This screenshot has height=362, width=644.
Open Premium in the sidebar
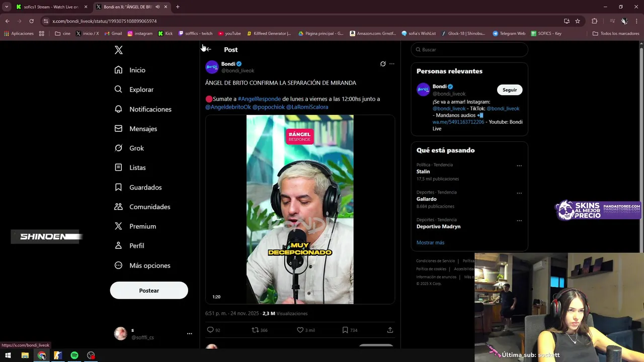tap(135, 226)
